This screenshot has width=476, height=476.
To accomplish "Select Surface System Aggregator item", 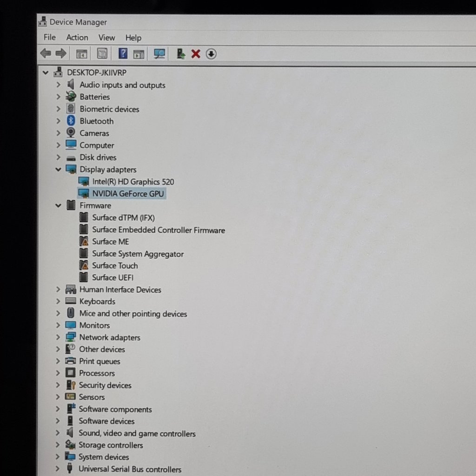I will click(138, 254).
